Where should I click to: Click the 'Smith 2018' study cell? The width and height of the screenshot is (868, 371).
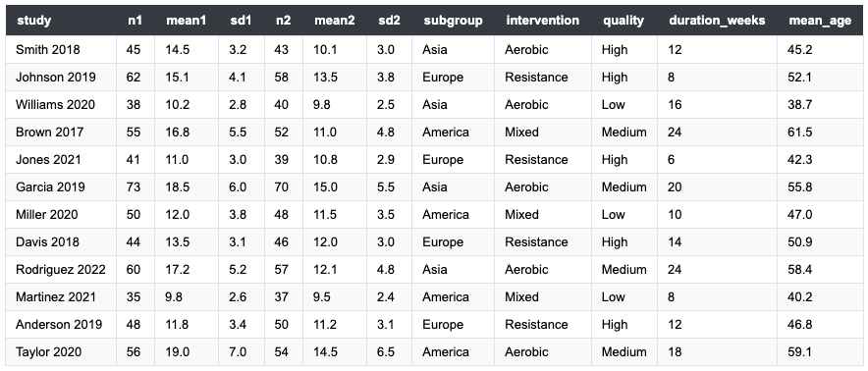(x=47, y=50)
